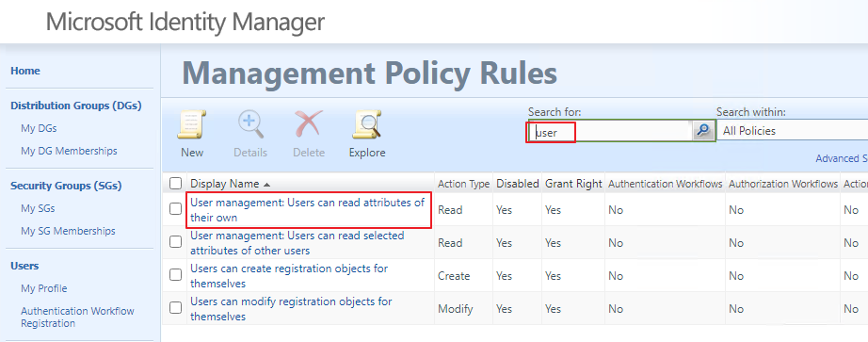The width and height of the screenshot is (868, 342).
Task: Go to Home in the sidebar
Action: coord(24,71)
